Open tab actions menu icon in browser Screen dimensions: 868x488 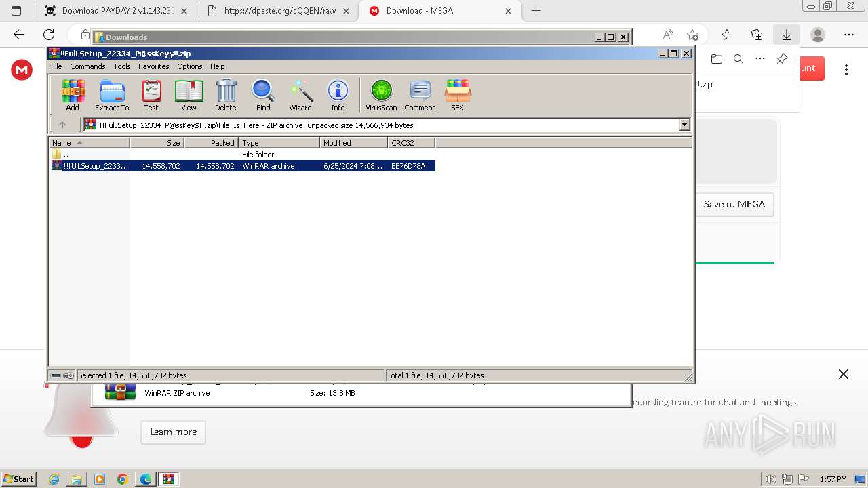click(16, 11)
